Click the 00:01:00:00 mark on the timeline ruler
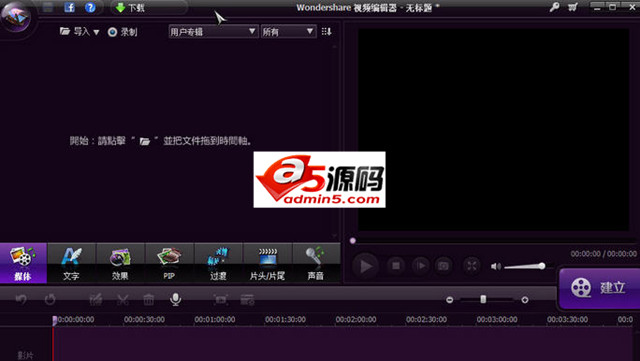 click(215, 319)
